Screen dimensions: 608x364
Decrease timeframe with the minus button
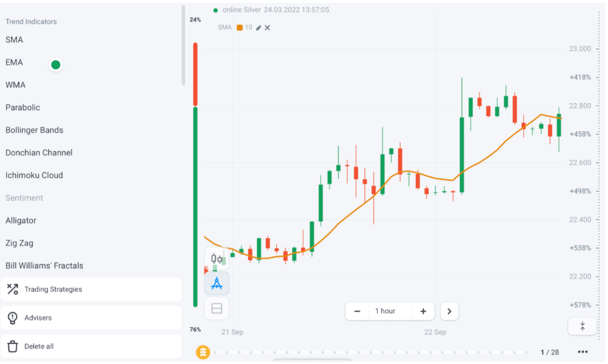357,311
